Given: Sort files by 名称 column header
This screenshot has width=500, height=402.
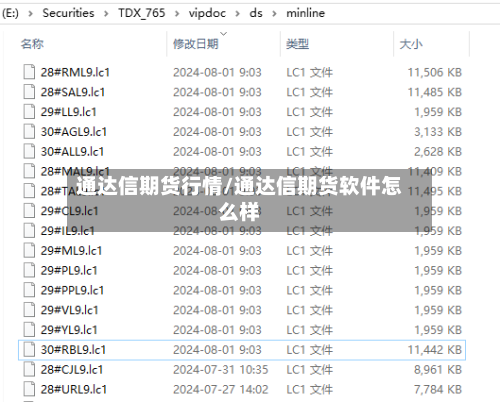Looking at the screenshot, I should click(x=32, y=44).
